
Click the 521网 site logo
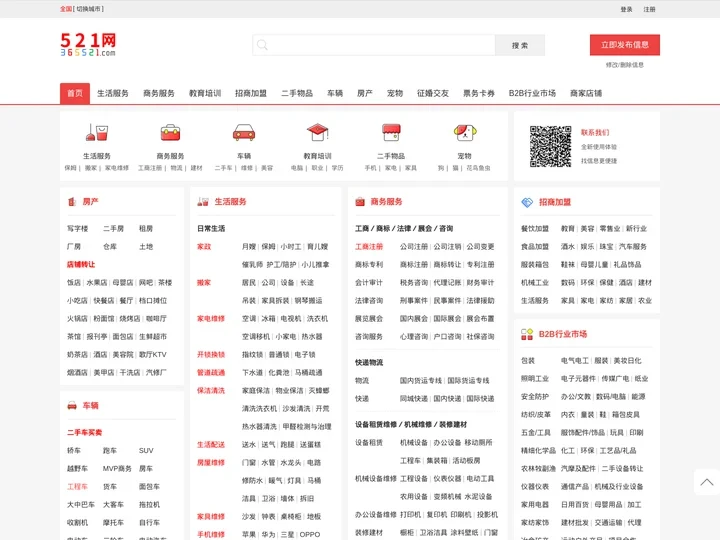click(x=88, y=45)
